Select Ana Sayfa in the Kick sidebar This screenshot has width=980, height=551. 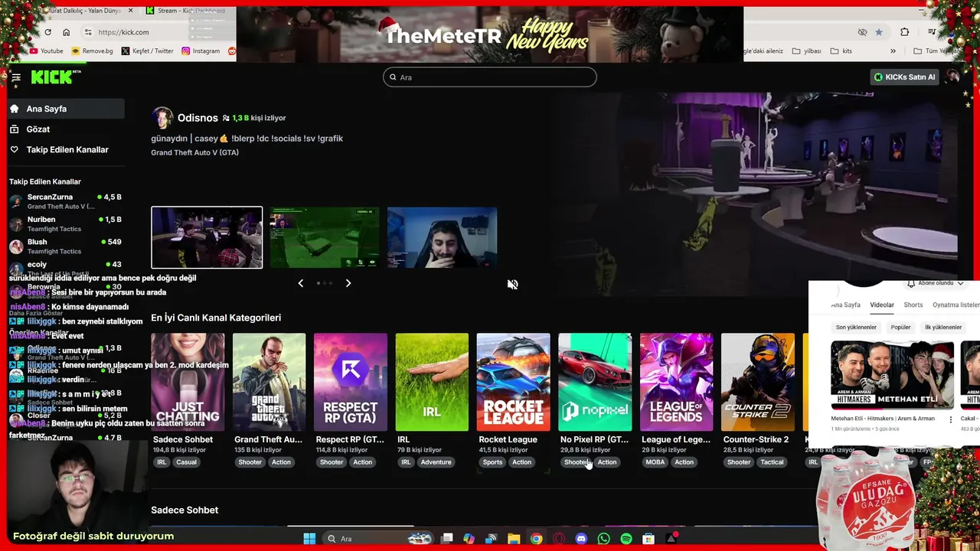66,109
